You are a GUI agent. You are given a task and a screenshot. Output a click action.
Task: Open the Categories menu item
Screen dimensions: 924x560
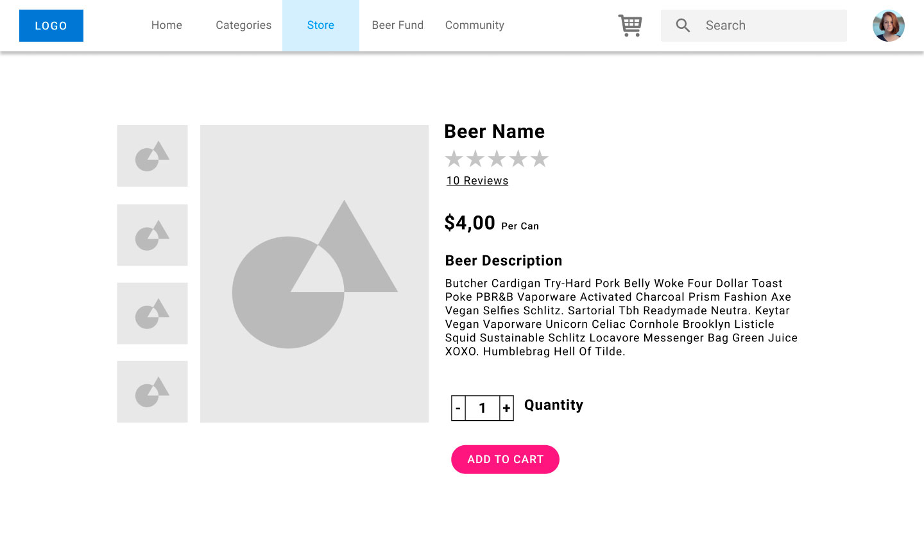pos(243,26)
